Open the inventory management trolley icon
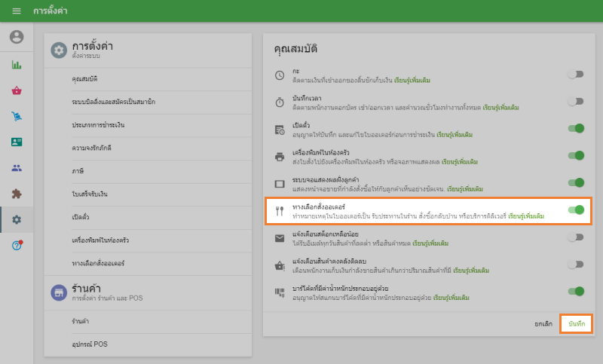Image resolution: width=603 pixels, height=364 pixels. 17,116
